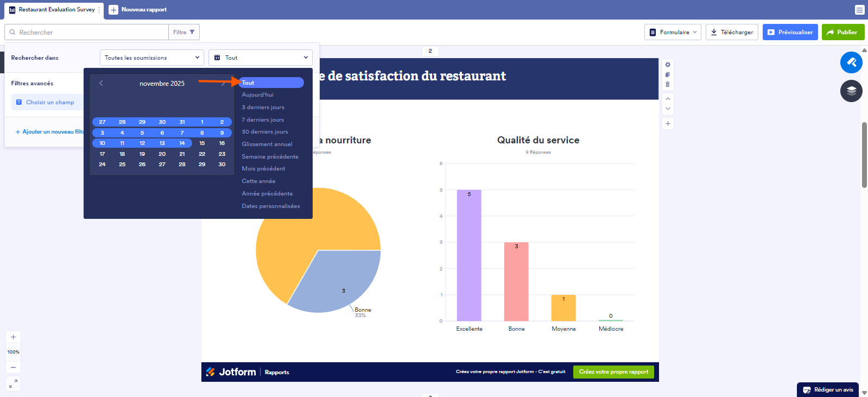
Task: Choose 3 derniers jours preset
Action: (263, 107)
